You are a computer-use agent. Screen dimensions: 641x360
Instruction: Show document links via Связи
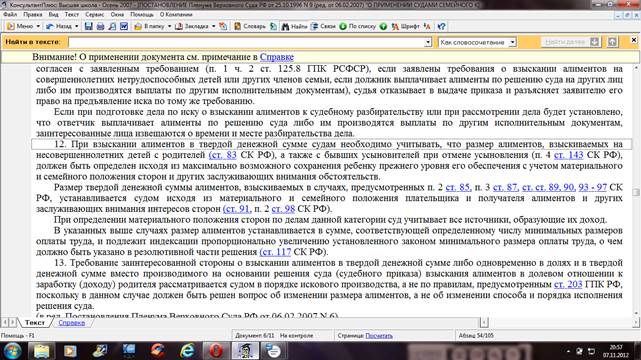[323, 26]
